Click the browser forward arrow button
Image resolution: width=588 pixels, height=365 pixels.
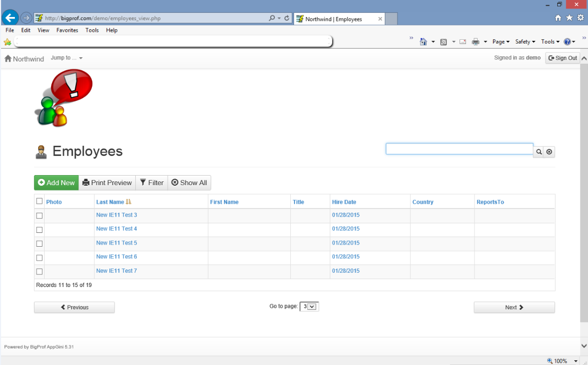point(26,18)
